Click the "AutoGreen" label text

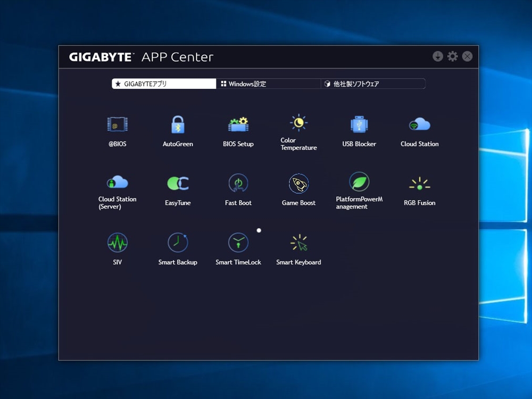178,144
